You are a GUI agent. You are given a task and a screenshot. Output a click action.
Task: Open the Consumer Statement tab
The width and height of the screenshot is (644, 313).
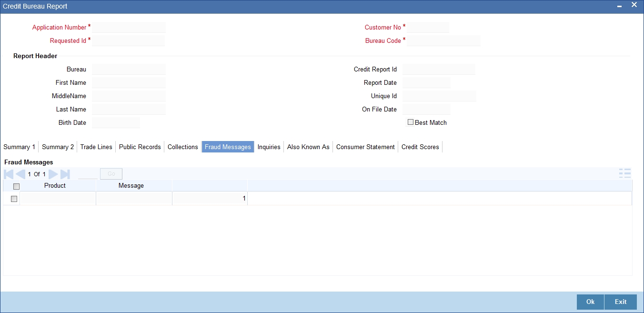point(365,147)
